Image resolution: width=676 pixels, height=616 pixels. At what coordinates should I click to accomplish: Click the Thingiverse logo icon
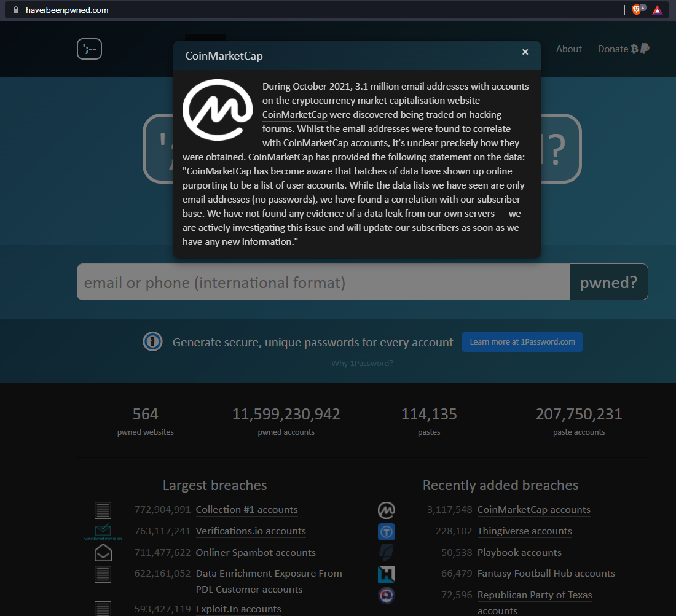(387, 532)
